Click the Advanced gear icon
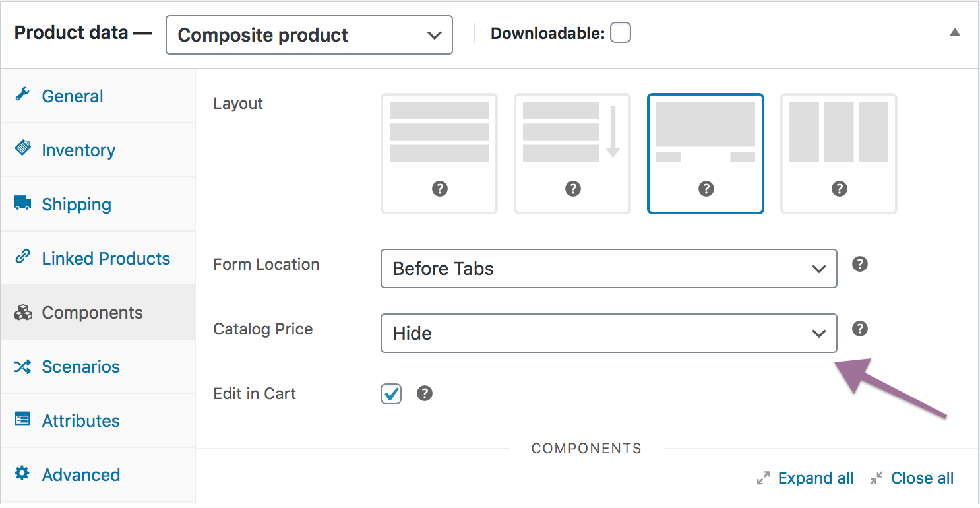This screenshot has height=508, width=980. 22,473
